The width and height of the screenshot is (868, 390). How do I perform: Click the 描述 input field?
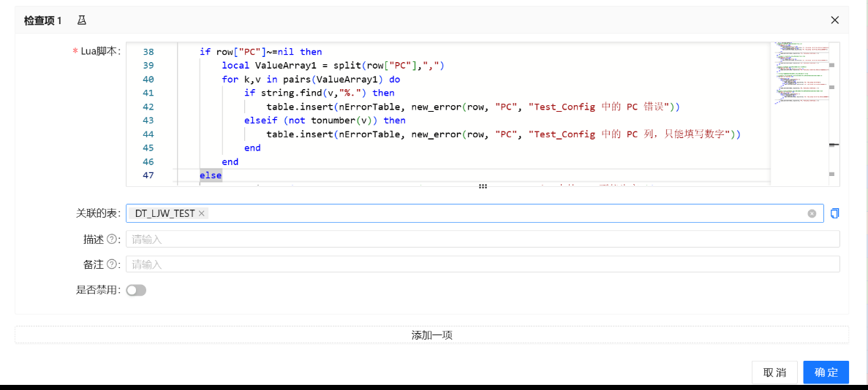pyautogui.click(x=483, y=239)
